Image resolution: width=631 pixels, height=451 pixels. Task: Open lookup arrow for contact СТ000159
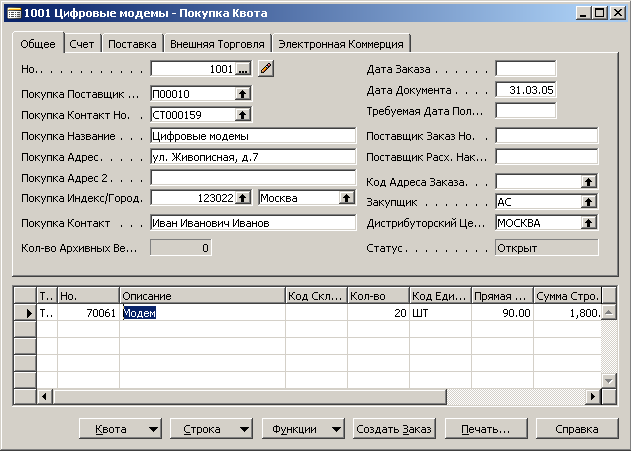click(243, 115)
